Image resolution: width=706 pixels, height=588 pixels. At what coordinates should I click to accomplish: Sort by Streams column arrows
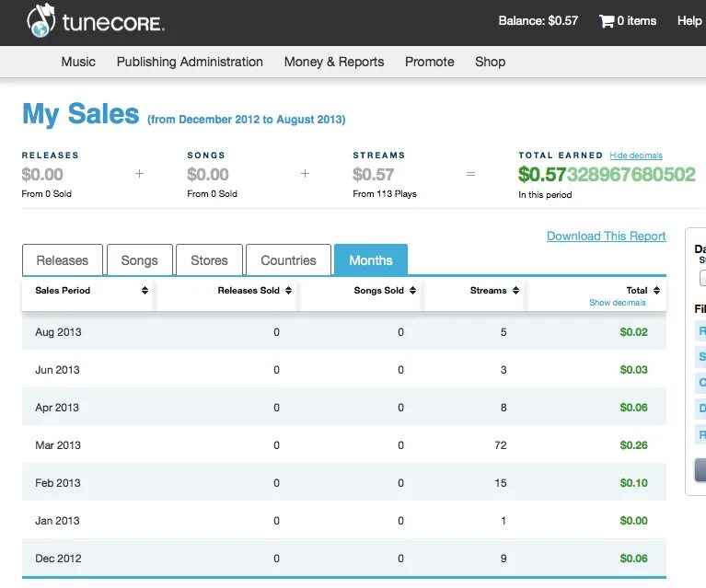(515, 291)
